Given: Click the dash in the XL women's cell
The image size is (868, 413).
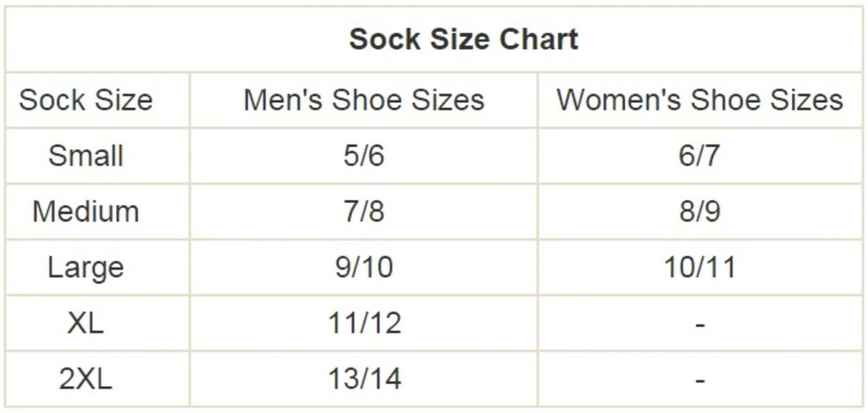Looking at the screenshot, I should (x=699, y=324).
